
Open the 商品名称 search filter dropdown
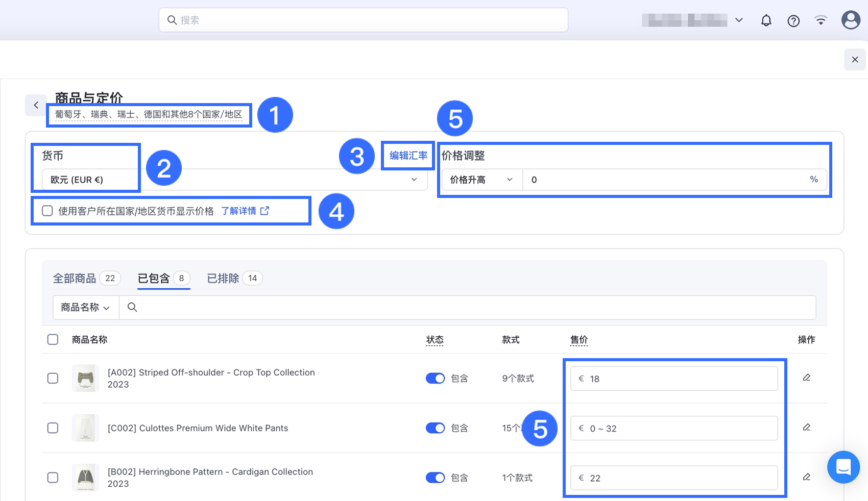click(x=85, y=307)
